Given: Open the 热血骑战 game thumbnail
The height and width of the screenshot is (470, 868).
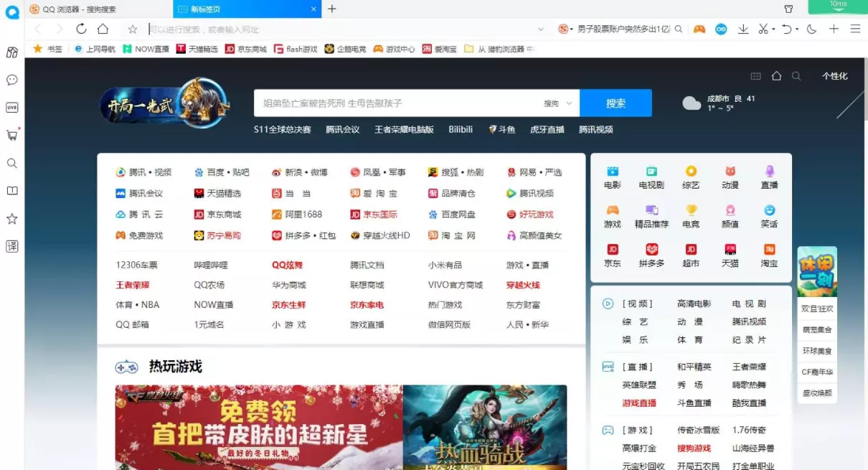Looking at the screenshot, I should 485,427.
